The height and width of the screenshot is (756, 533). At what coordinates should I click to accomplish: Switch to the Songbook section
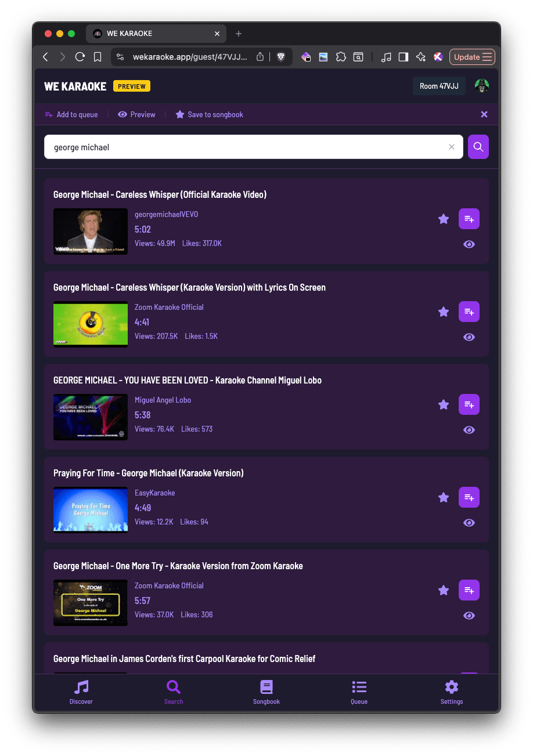(266, 692)
